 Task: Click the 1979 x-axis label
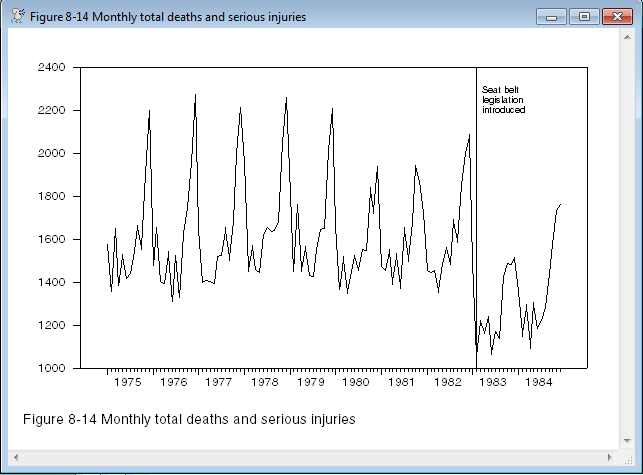click(x=310, y=383)
